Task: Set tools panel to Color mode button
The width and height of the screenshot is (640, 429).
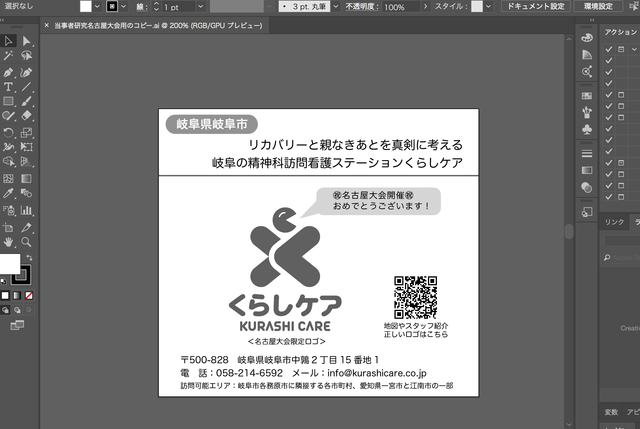Action: point(5,296)
